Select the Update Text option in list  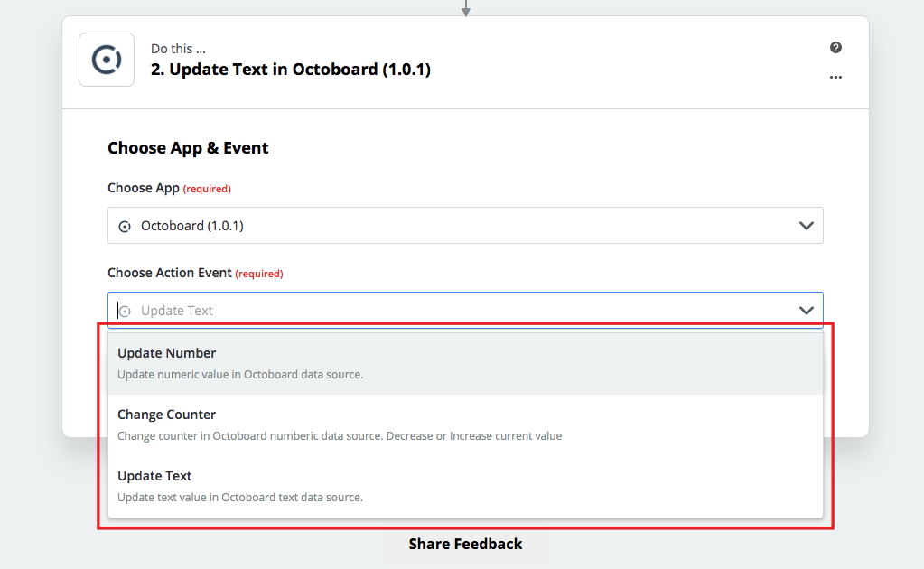coord(465,486)
